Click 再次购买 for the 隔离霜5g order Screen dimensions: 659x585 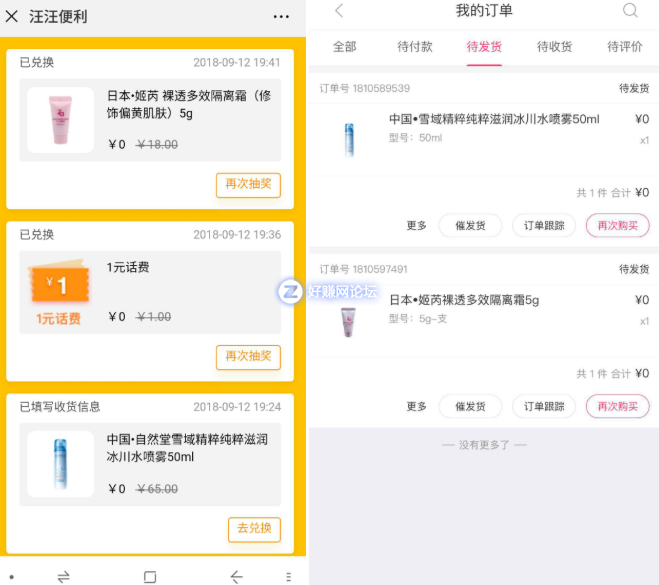(617, 406)
